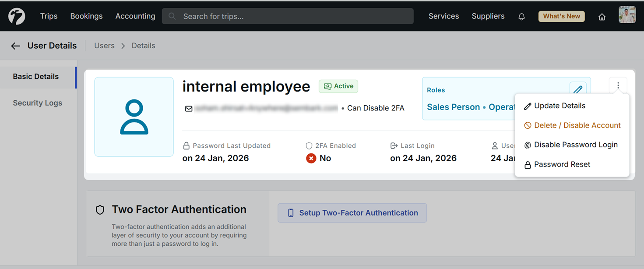Focus the Search for trips field
This screenshot has height=269, width=644.
click(288, 16)
